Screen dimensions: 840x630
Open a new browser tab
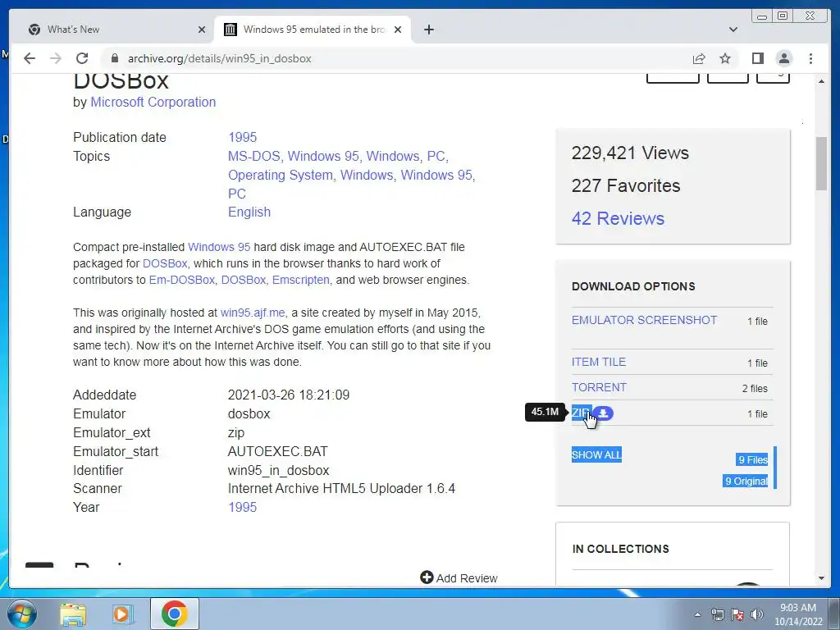coord(428,30)
